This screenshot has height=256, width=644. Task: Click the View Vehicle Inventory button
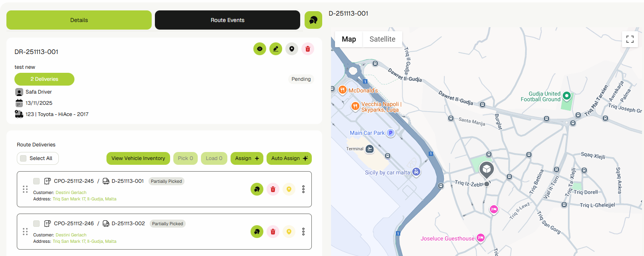click(x=138, y=158)
